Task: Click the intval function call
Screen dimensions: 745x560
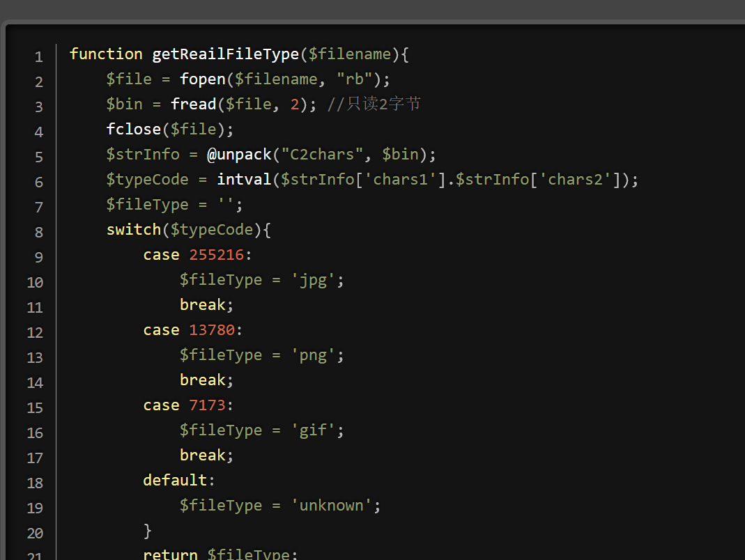Action: (x=244, y=180)
